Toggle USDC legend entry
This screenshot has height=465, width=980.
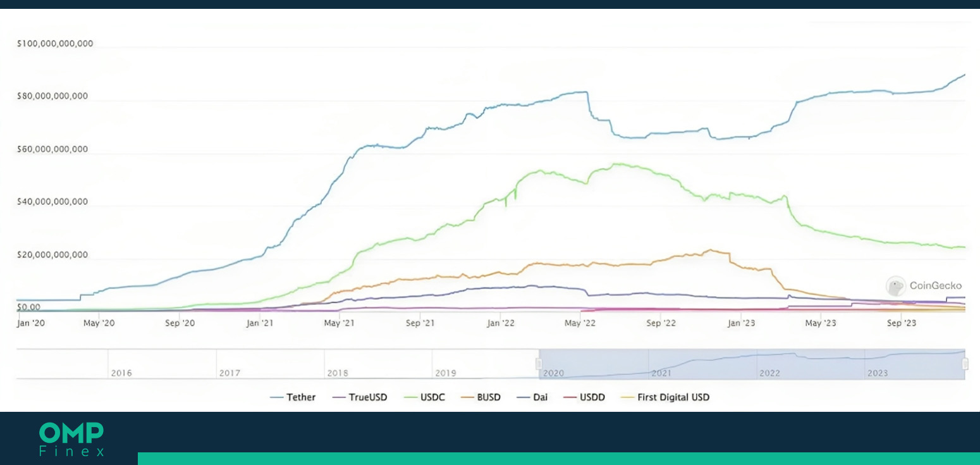click(424, 397)
